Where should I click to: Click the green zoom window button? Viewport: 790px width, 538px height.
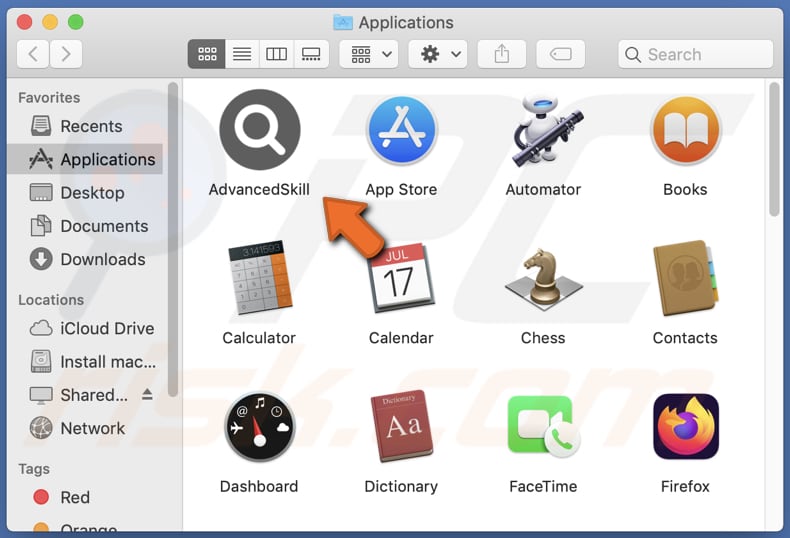click(76, 22)
